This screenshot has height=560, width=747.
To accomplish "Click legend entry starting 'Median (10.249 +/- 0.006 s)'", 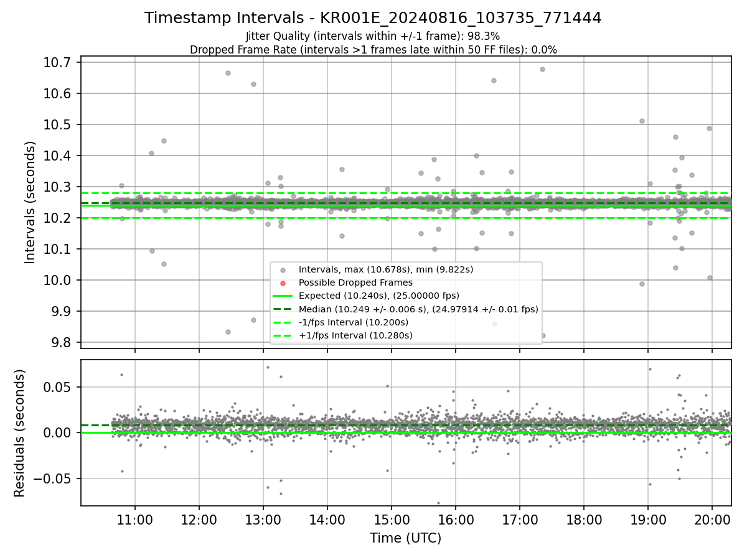I will point(418,309).
